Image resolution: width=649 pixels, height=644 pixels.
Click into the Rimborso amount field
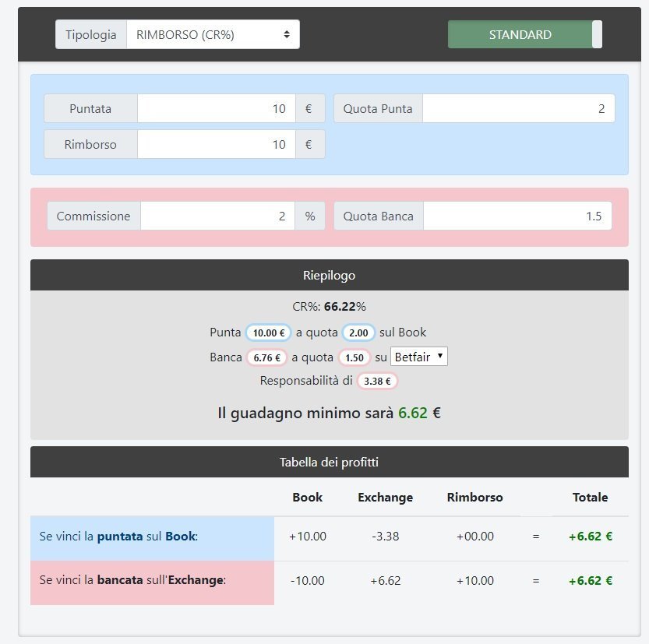[x=216, y=145]
